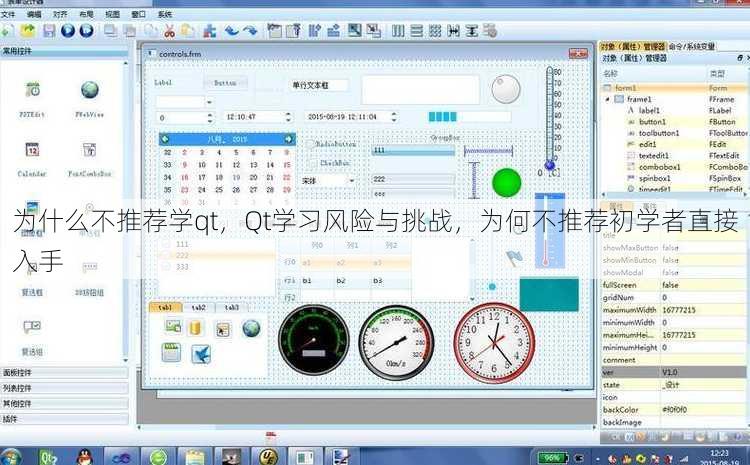Click the green Qt taskbar icon
Image resolution: width=750 pixels, height=465 pixels.
click(x=48, y=457)
